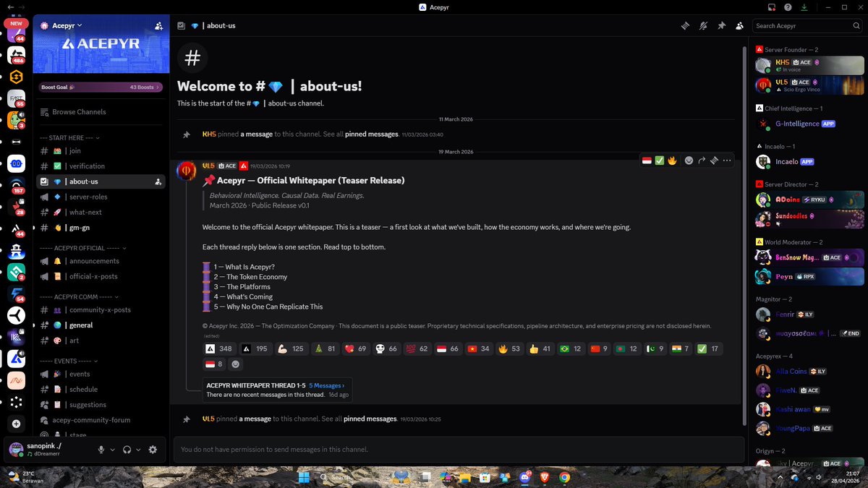Click the green download update icon

[x=804, y=7]
